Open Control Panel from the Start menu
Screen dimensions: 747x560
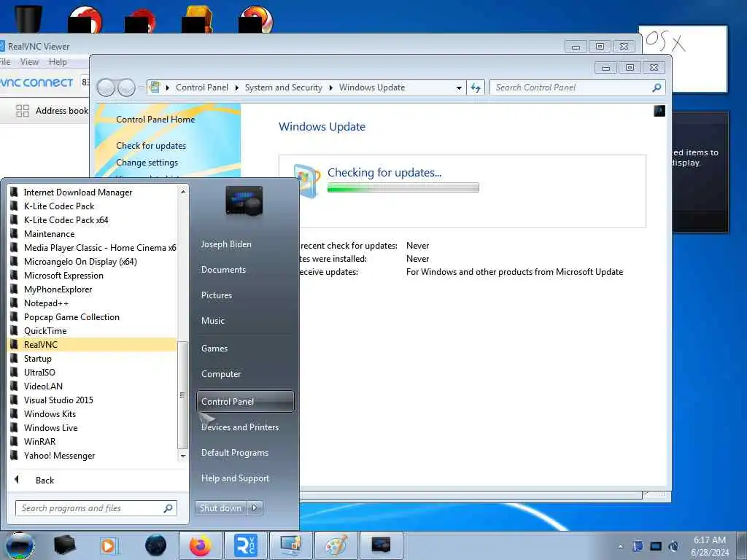click(x=245, y=402)
